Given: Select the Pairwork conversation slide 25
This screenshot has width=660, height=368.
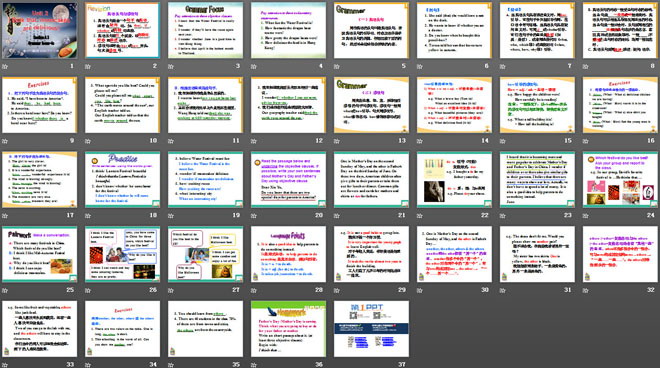Looking at the screenshot, I should [40, 254].
